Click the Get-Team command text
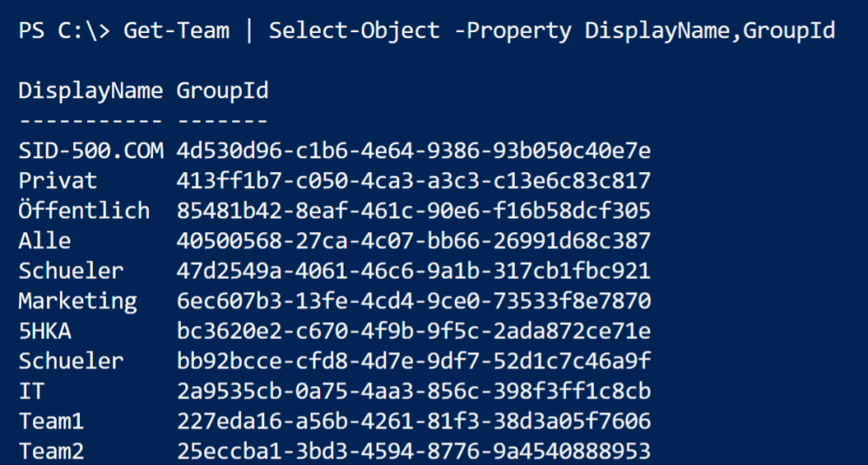This screenshot has width=868, height=465. (177, 32)
